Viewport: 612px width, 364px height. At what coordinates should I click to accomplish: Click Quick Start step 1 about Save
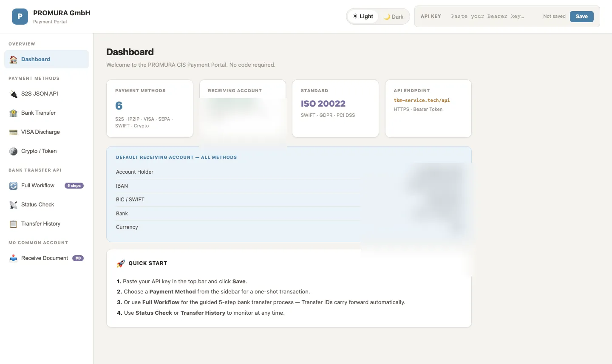(182, 282)
